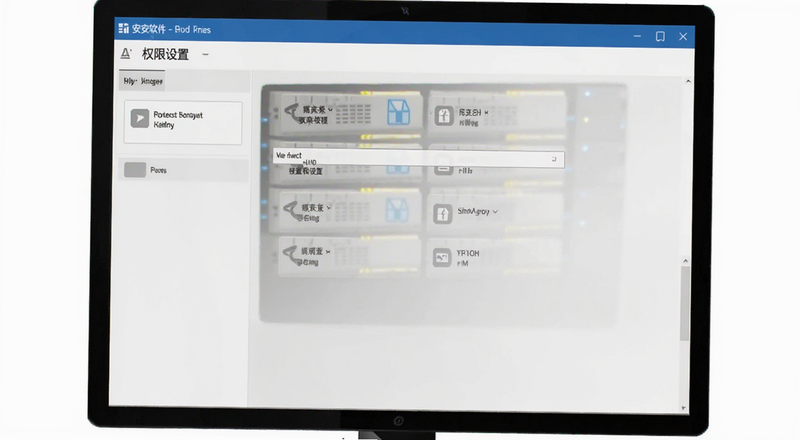Click the app logo in the title bar

(x=123, y=29)
